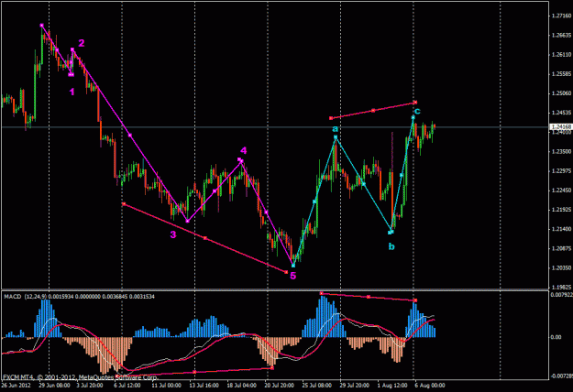Click the magenta wave label 2
This screenshot has height=392, width=573.
(x=82, y=43)
